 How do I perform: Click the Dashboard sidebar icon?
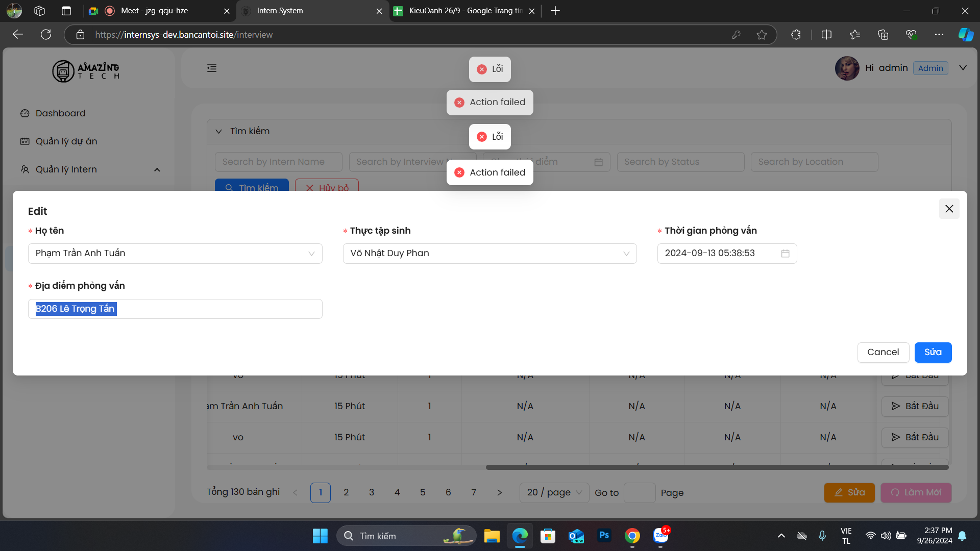click(24, 113)
